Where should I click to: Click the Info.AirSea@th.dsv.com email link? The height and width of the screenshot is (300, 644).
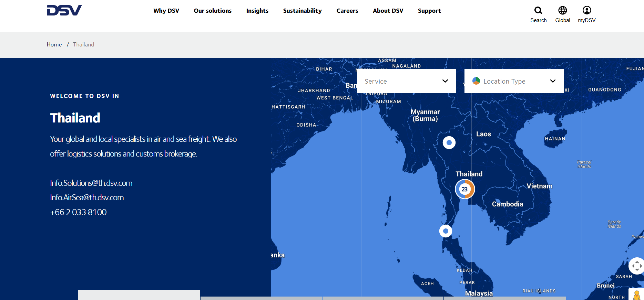tap(87, 197)
